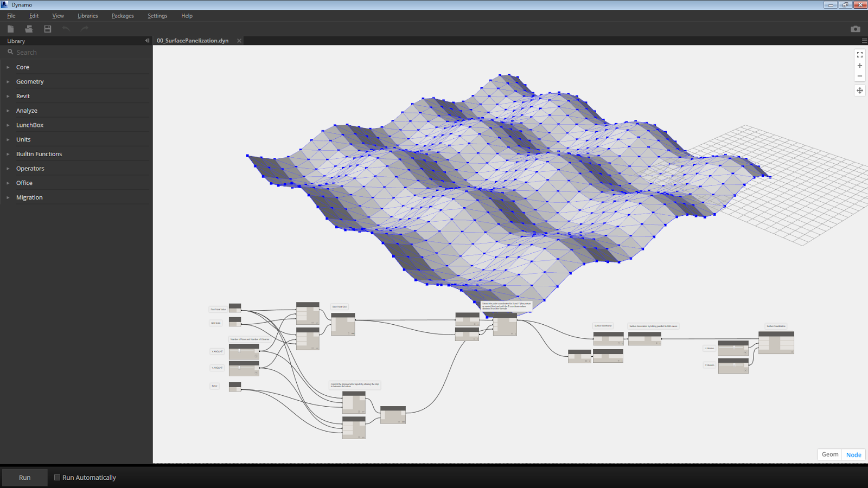This screenshot has height=488, width=868.
Task: Open the Libraries menu
Action: [88, 16]
